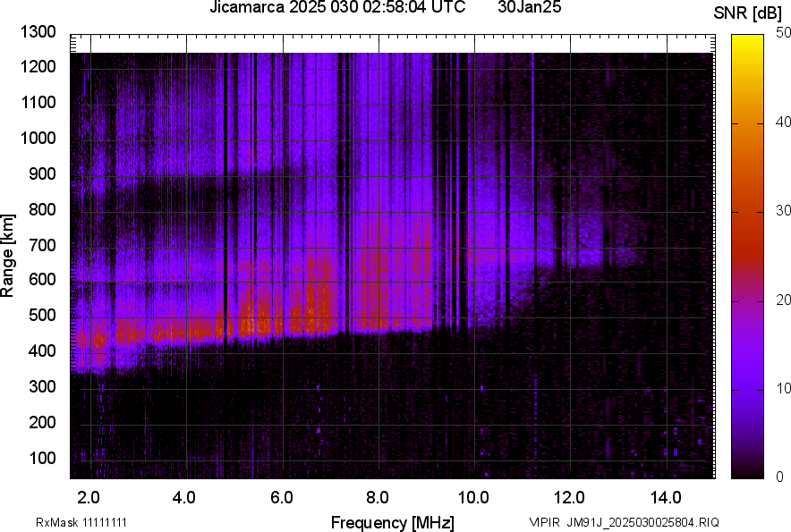Image resolution: width=791 pixels, height=532 pixels.
Task: Click frequency tick label '2.0'
Action: (x=89, y=498)
